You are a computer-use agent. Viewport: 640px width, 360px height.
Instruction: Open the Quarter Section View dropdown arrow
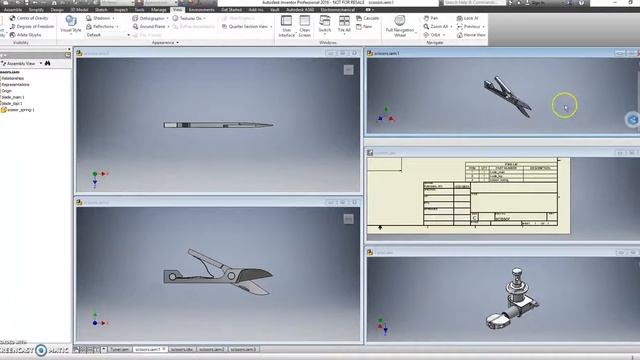click(271, 27)
